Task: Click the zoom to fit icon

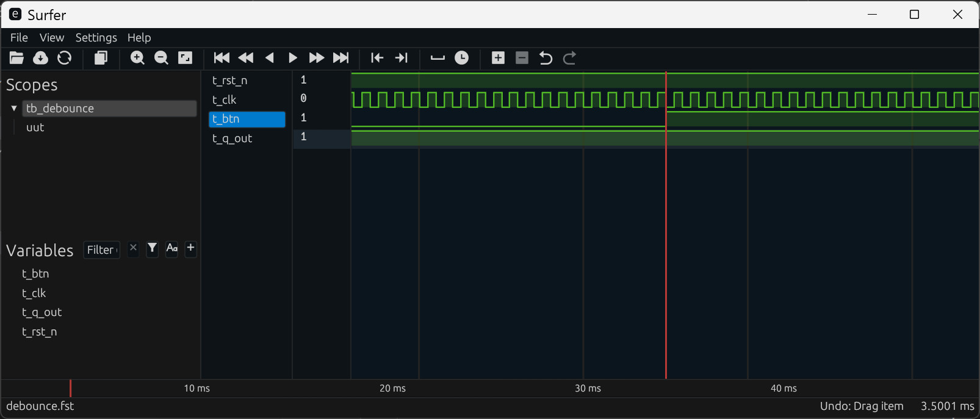Action: pos(185,58)
